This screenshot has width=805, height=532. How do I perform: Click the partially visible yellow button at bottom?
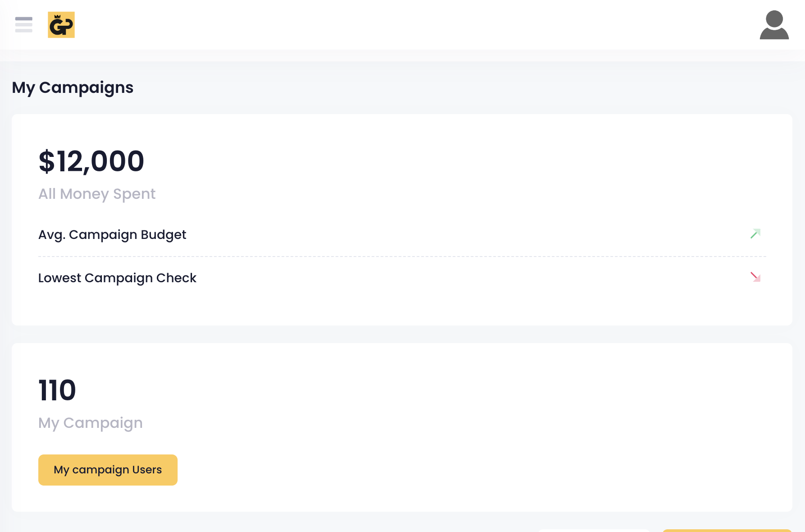(727, 530)
